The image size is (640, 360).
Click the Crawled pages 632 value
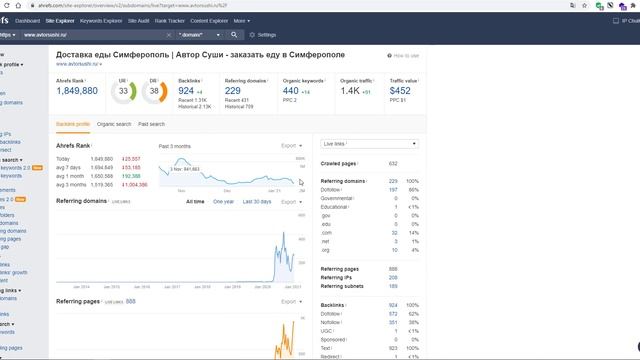pyautogui.click(x=393, y=164)
